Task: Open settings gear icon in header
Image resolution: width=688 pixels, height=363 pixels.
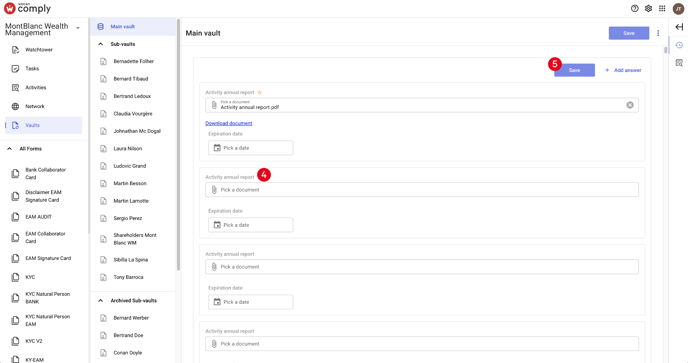Action: coord(648,8)
